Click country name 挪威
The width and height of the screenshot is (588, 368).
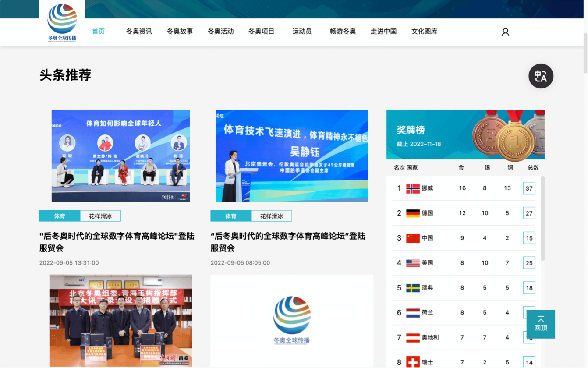click(x=427, y=188)
